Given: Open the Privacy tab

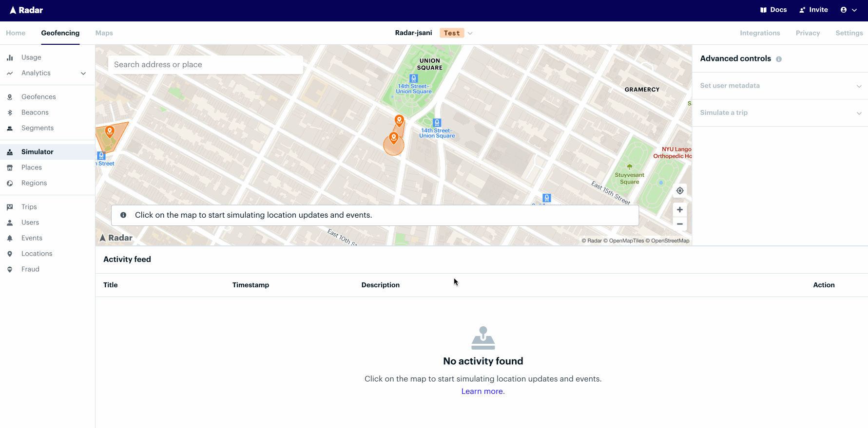Looking at the screenshot, I should [808, 33].
